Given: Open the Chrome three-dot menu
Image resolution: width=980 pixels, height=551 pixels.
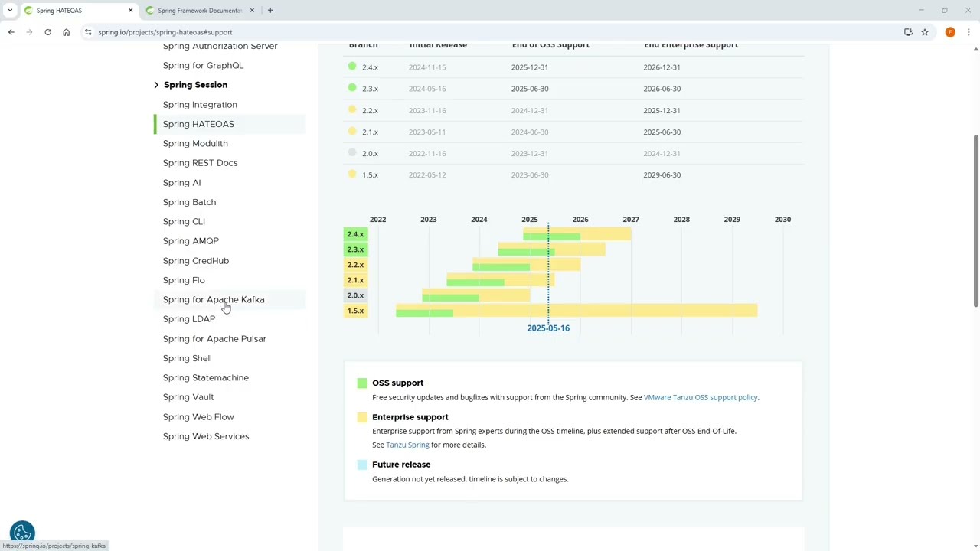Looking at the screenshot, I should pyautogui.click(x=969, y=32).
